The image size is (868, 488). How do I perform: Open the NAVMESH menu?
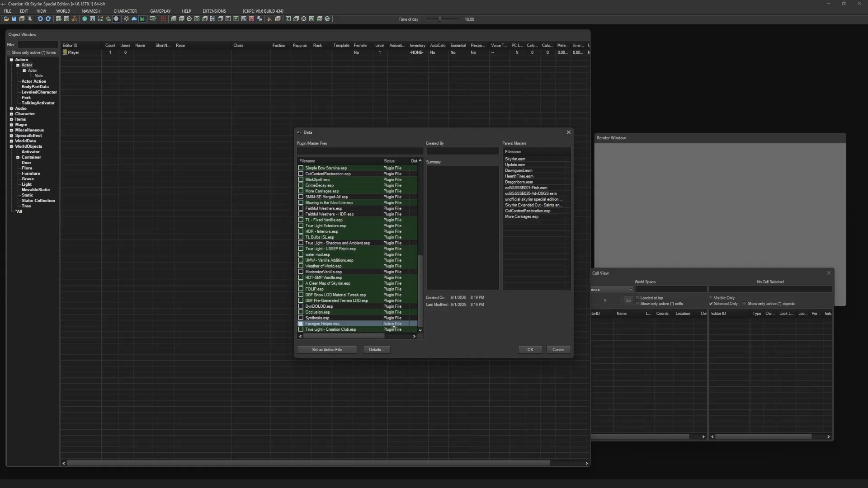[91, 11]
